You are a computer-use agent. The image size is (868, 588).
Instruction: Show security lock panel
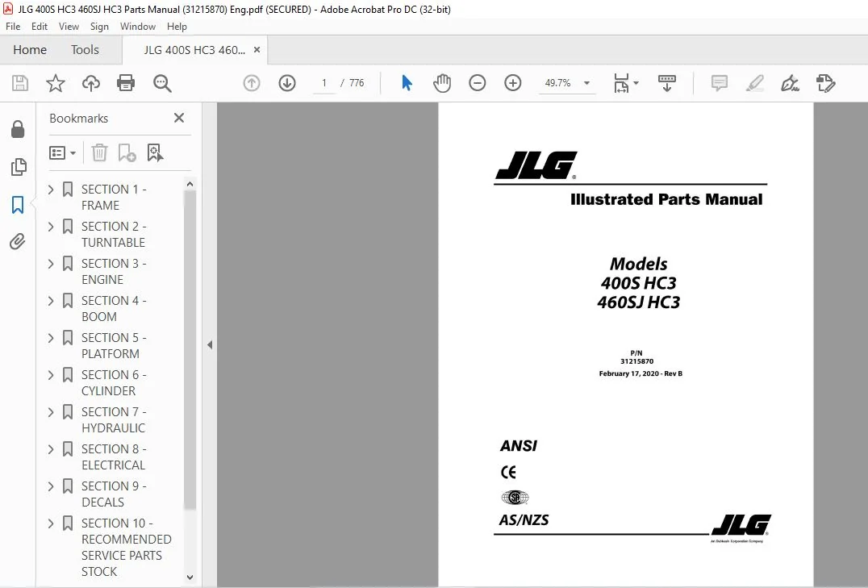18,129
